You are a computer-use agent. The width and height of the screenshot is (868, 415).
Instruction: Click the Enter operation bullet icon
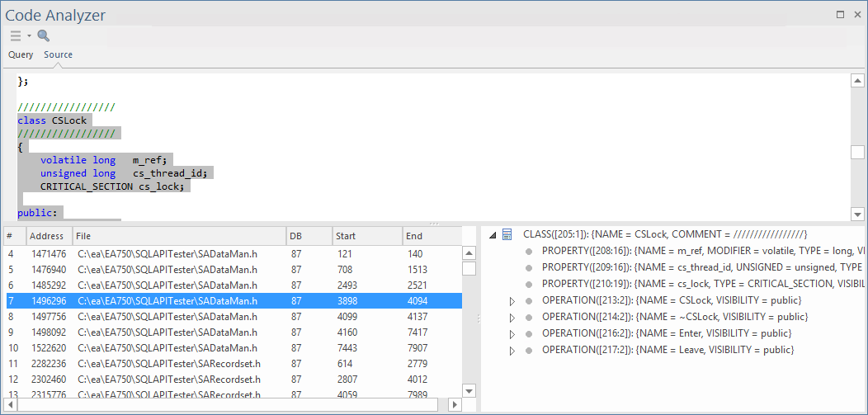(529, 333)
